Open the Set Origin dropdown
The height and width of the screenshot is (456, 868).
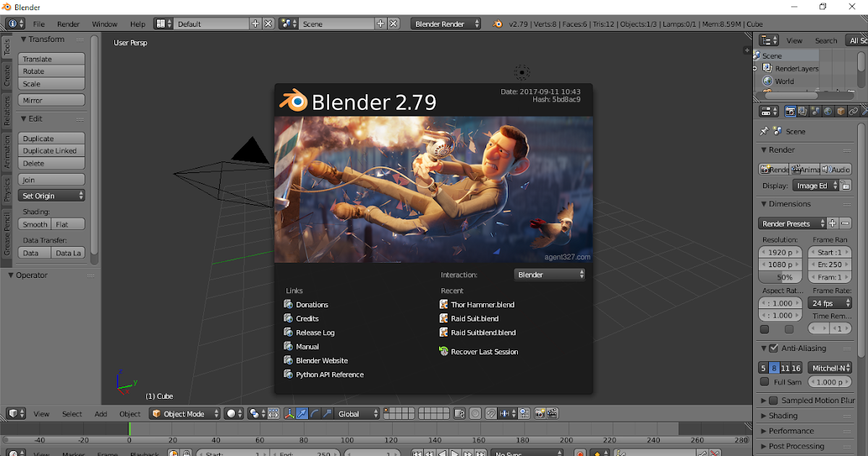tap(51, 196)
